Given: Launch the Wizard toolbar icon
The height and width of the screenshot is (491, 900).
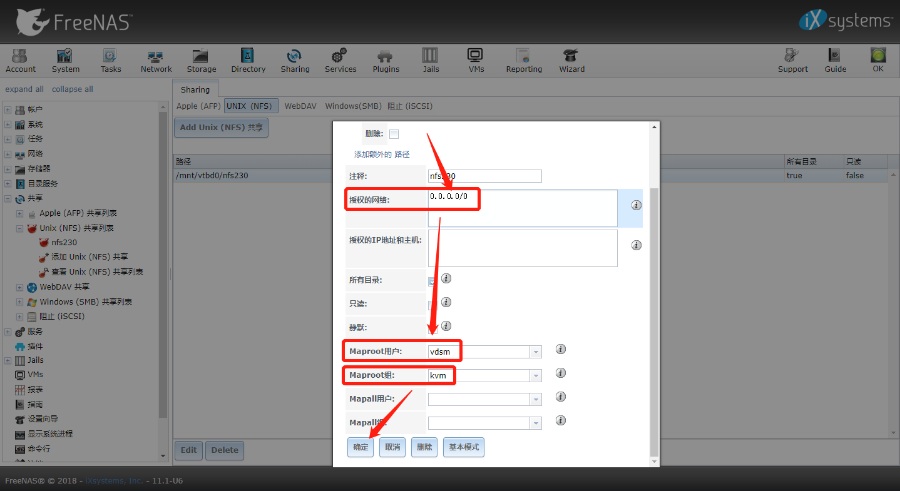Looking at the screenshot, I should (x=572, y=60).
